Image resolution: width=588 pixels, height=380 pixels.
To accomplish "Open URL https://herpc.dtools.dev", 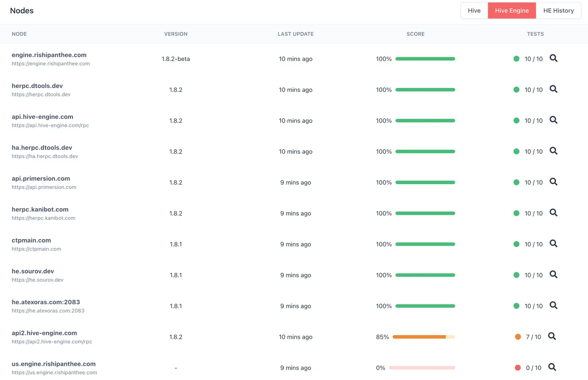I will click(x=41, y=95).
